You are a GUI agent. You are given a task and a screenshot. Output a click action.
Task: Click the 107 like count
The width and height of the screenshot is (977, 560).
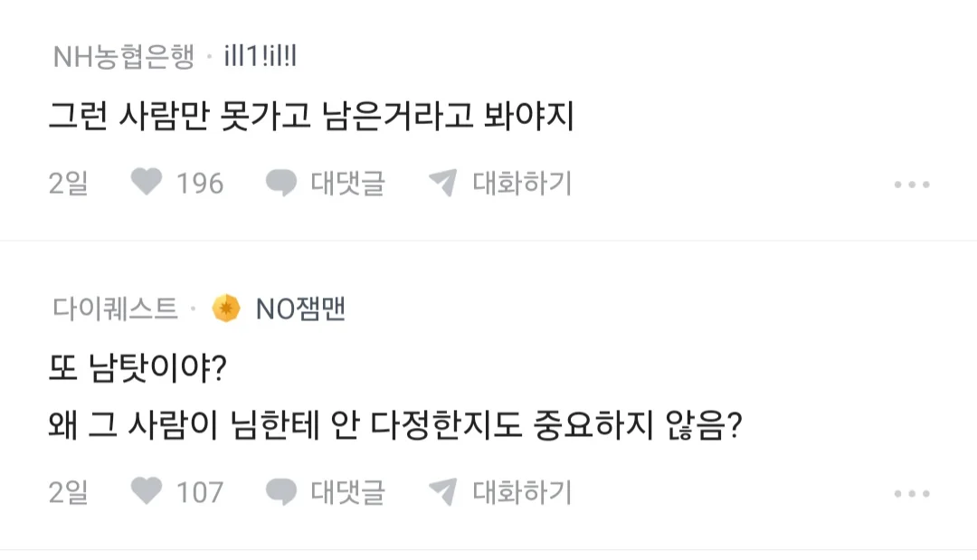199,492
